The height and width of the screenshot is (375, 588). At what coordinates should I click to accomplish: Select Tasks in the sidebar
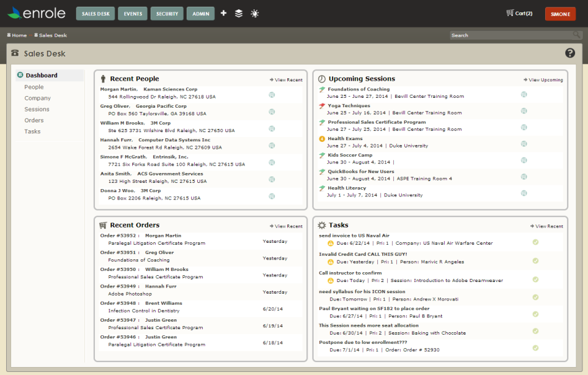click(32, 132)
